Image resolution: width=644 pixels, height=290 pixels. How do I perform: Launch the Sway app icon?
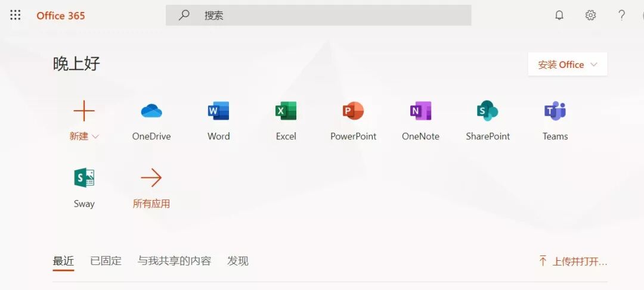84,177
